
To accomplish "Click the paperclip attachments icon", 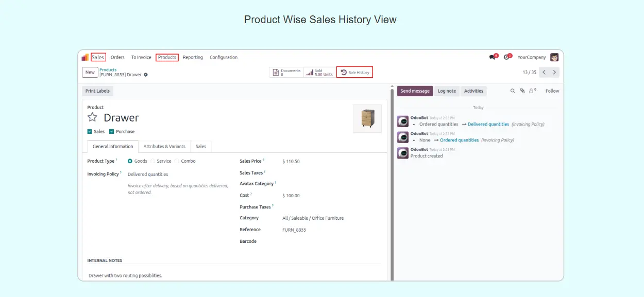I will (x=522, y=91).
